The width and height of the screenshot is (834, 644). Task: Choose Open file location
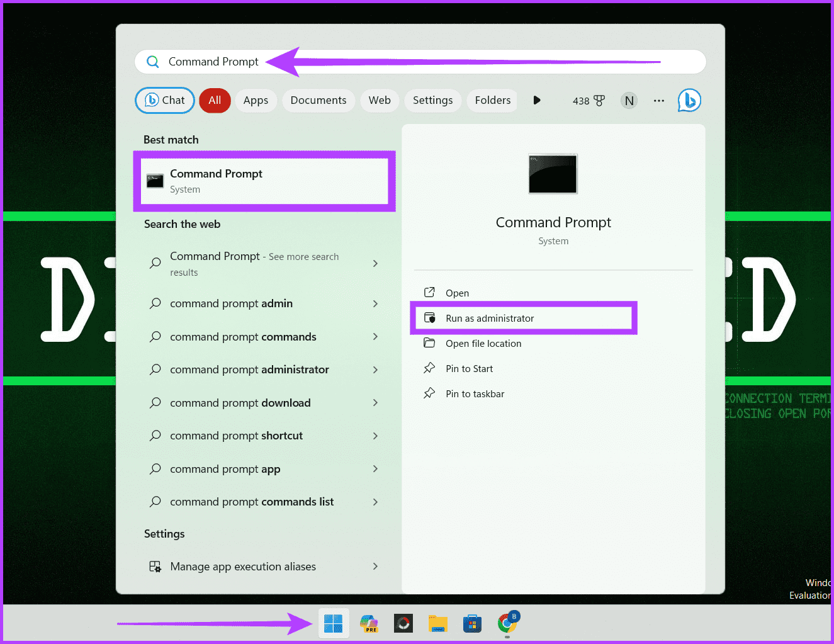(483, 343)
